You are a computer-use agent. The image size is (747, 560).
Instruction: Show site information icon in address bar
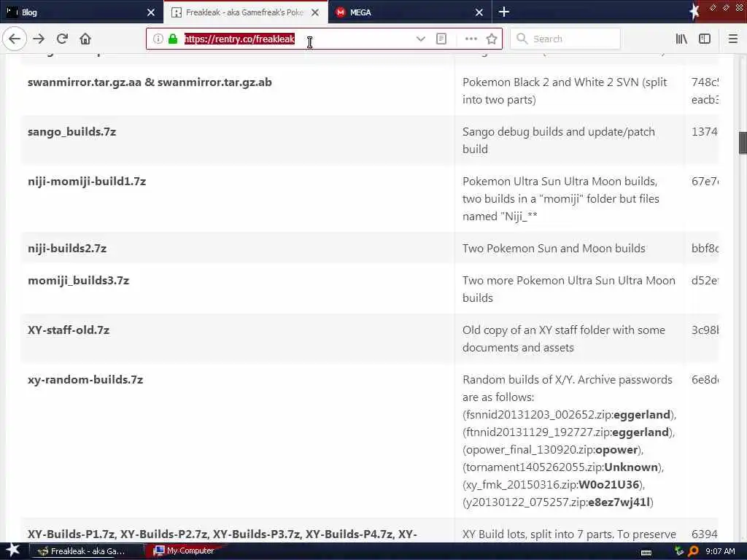click(158, 39)
